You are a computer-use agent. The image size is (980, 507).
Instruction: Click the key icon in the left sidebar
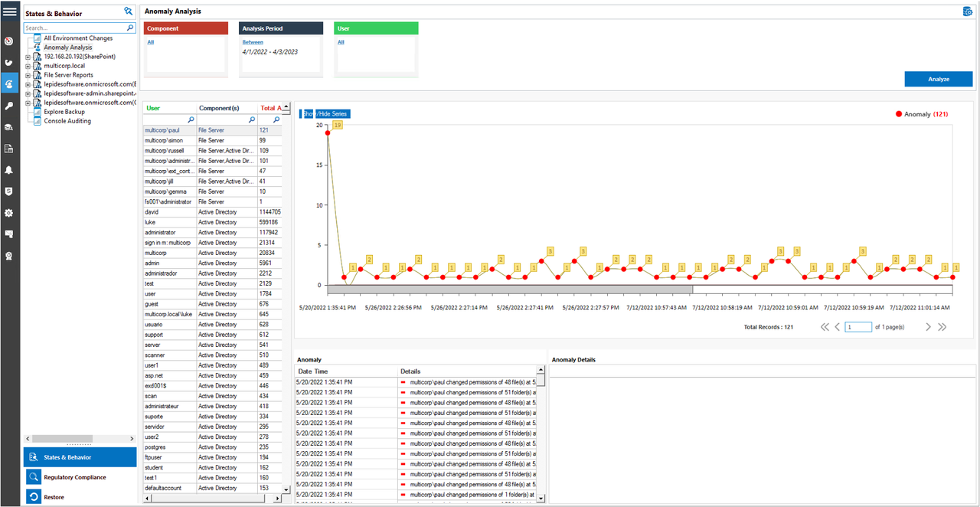pos(10,106)
